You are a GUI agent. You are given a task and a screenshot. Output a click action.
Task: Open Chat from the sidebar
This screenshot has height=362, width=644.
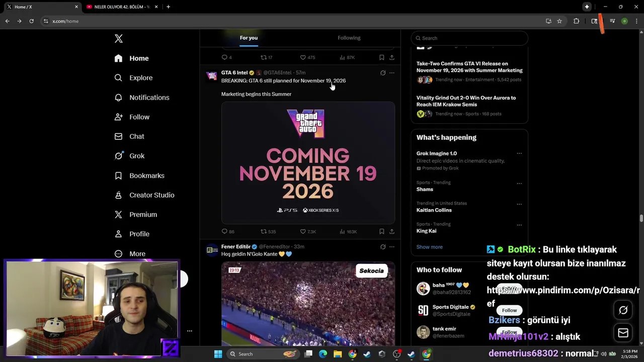(x=129, y=136)
